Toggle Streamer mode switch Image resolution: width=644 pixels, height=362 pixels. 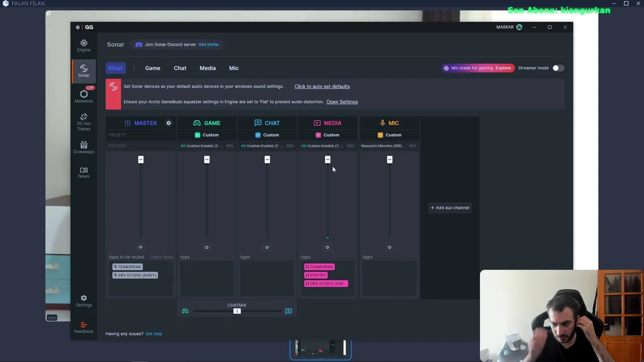click(x=558, y=68)
